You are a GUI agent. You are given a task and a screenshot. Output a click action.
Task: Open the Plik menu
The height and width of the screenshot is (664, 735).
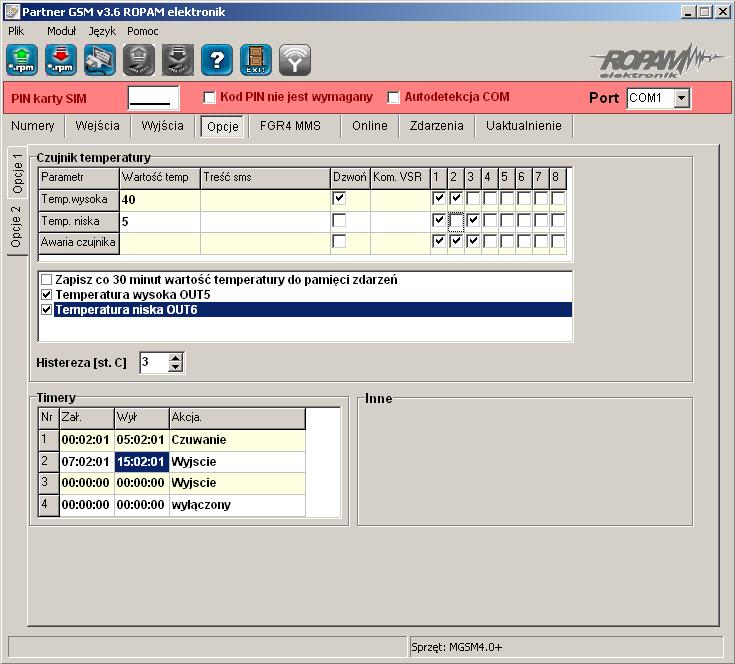click(x=16, y=31)
